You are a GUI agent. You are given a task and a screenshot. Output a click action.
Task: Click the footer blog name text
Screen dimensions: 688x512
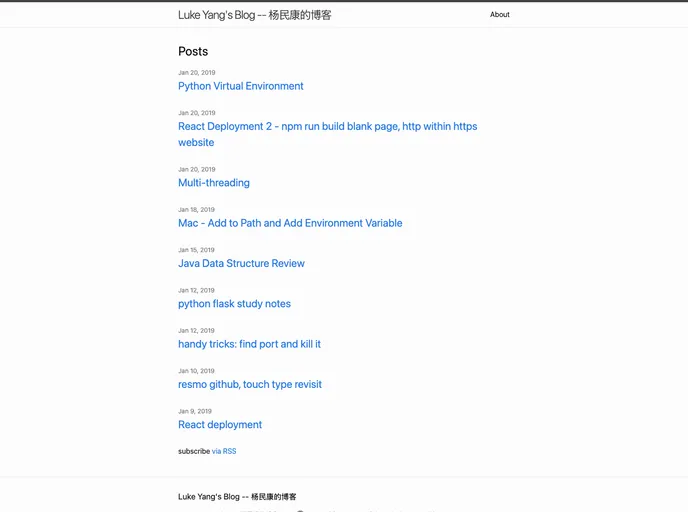[x=237, y=497]
